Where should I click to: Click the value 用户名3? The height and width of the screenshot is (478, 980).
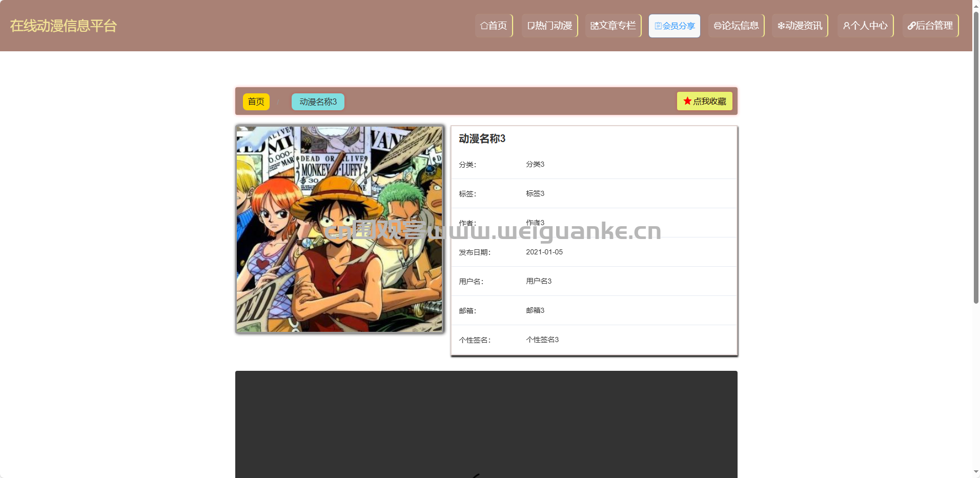click(x=539, y=281)
